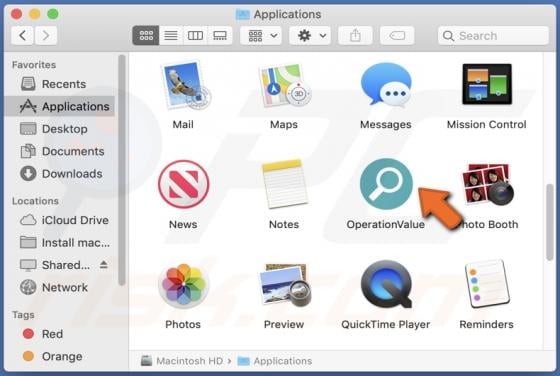Select Applications in the sidebar
This screenshot has width=560, height=376.
tap(60, 106)
